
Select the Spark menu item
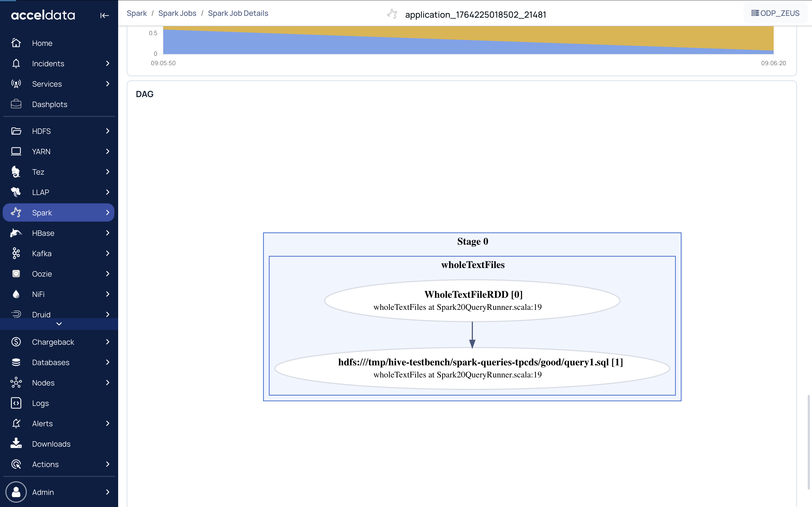coord(42,212)
